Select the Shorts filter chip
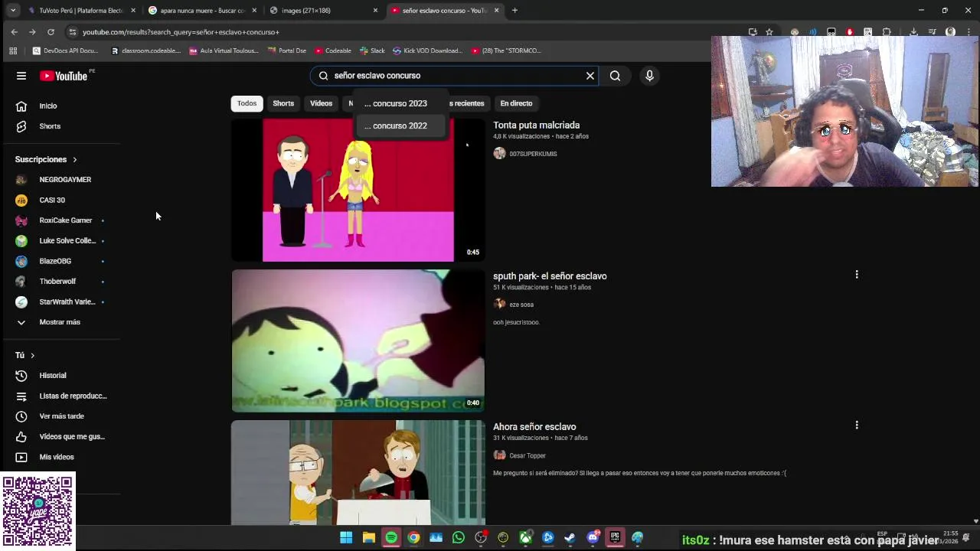This screenshot has width=980, height=551. [x=283, y=103]
